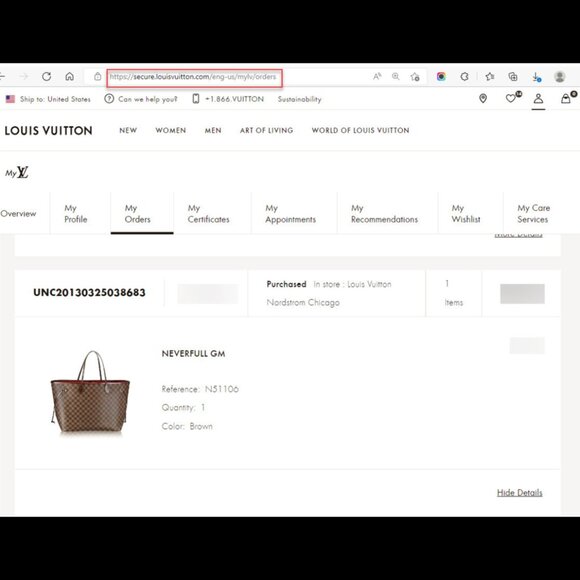
Task: Open store locator pin icon
Action: [483, 98]
